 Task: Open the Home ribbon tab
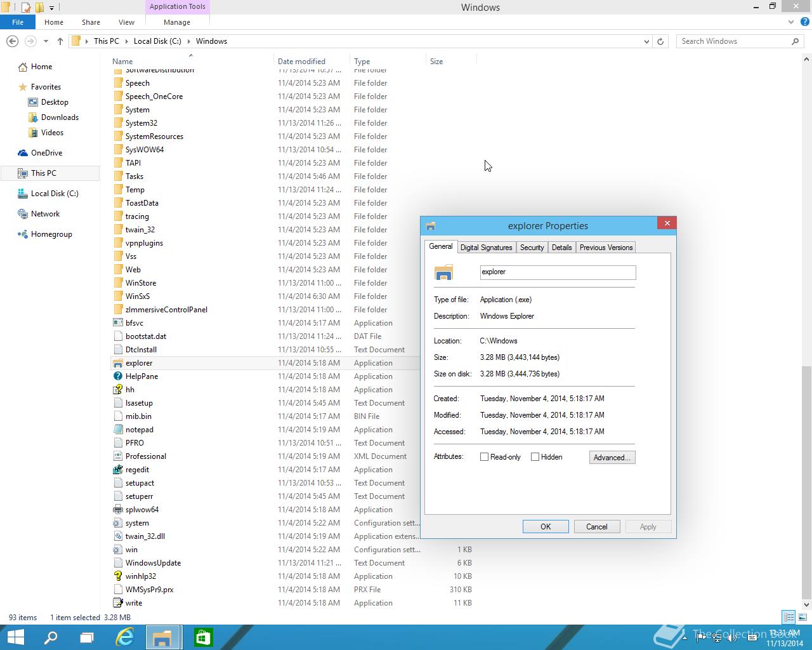(x=54, y=22)
